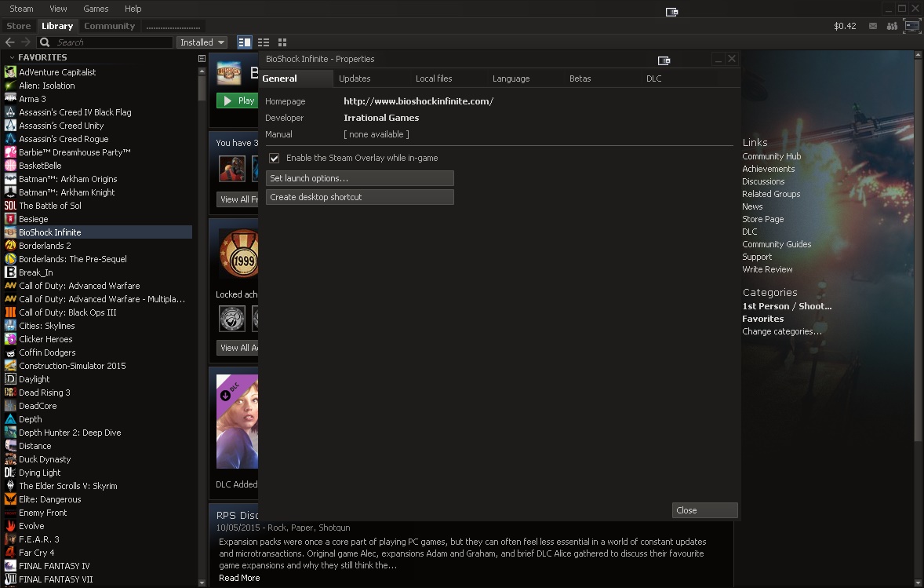The image size is (924, 588).
Task: Switch to list view icon in toolbar
Action: pyautogui.click(x=264, y=42)
